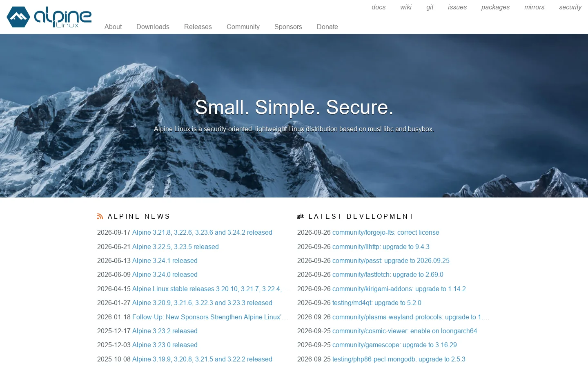The width and height of the screenshot is (588, 368).
Task: Open 'Alpine 3.24.1 released' news item
Action: click(x=165, y=260)
